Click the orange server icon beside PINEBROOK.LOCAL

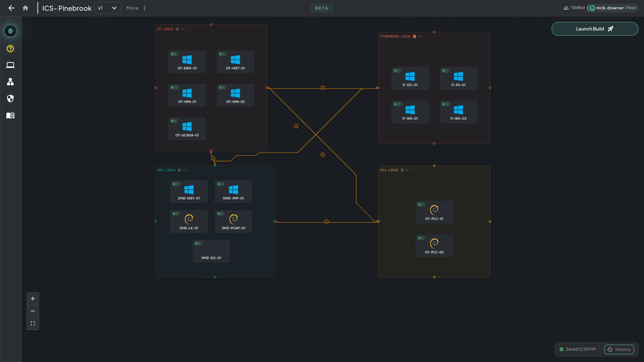(415, 37)
